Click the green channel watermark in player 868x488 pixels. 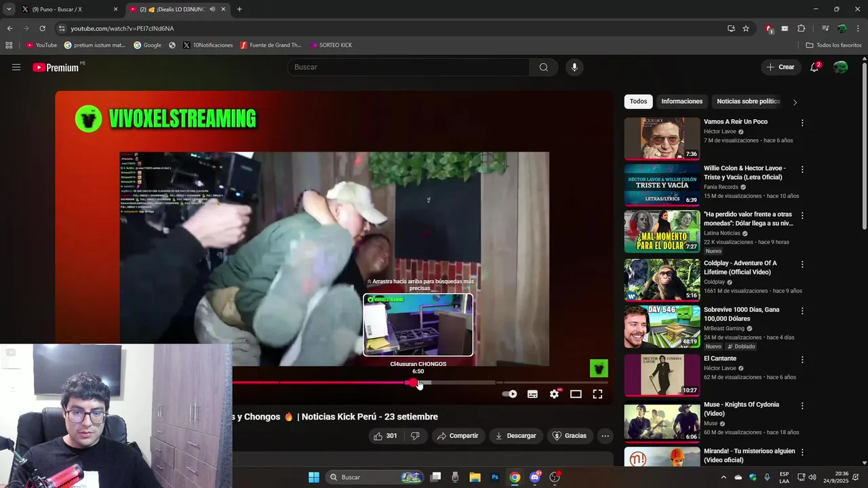599,368
